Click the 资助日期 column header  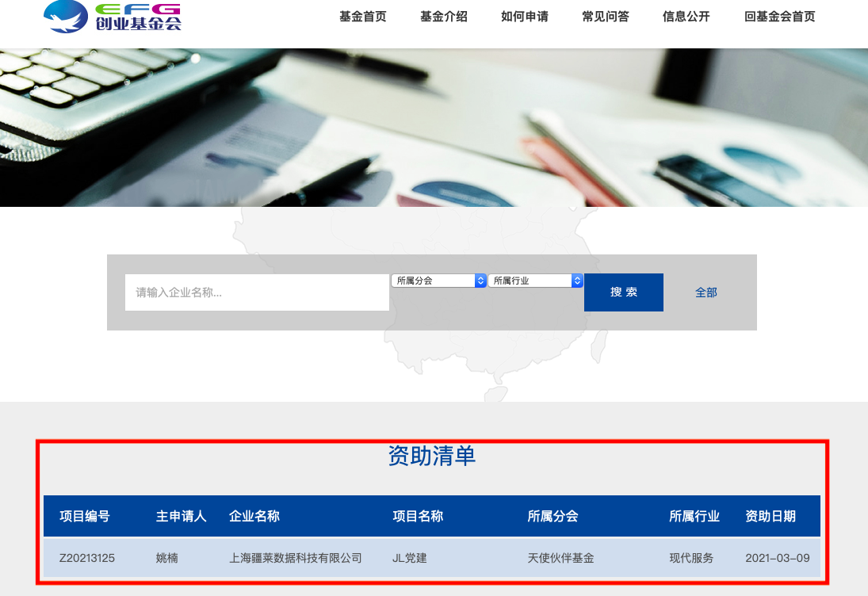tap(770, 517)
